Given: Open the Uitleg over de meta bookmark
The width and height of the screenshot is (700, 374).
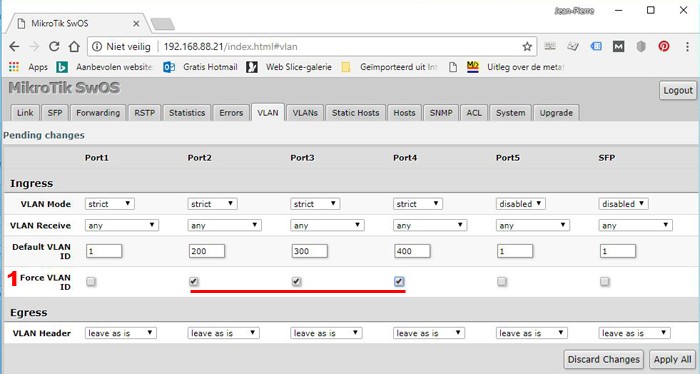Looking at the screenshot, I should pyautogui.click(x=516, y=67).
